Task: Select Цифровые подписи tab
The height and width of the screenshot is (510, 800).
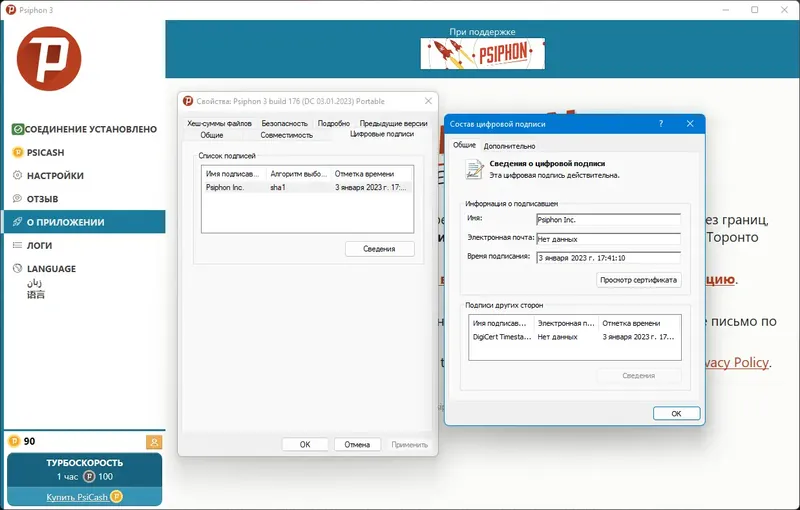Action: pos(382,134)
